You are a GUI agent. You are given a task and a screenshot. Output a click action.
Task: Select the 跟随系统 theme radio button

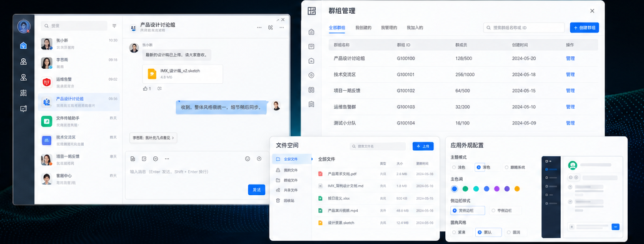click(506, 167)
